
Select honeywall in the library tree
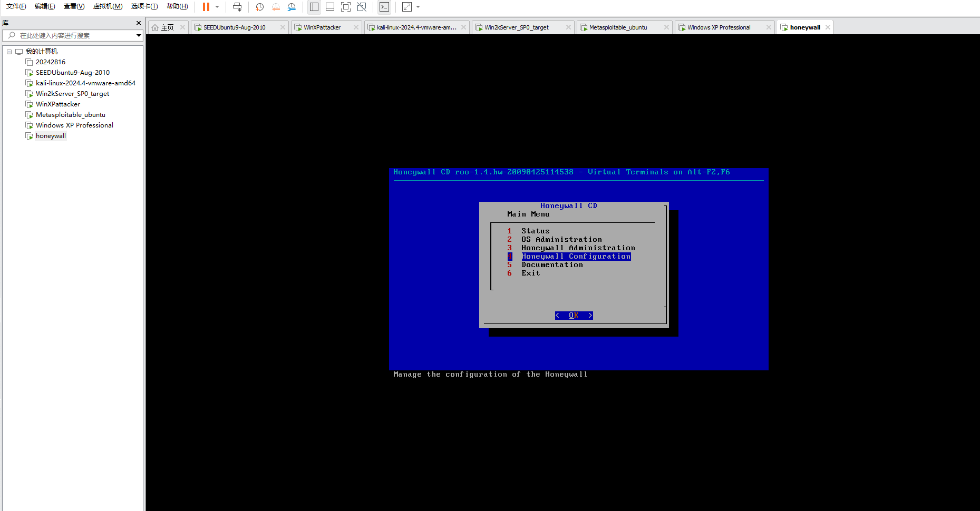click(x=51, y=136)
